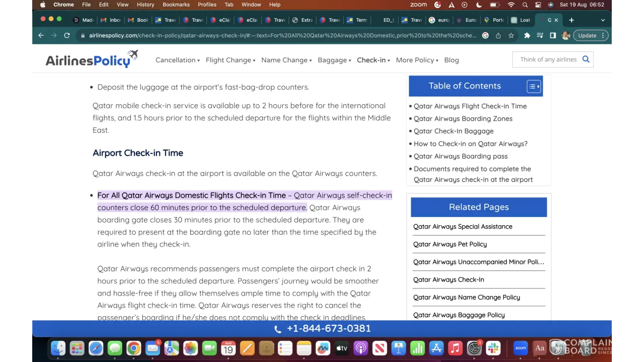Viewport: 644px width, 362px height.
Task: Open the Bookmarks menu in menu bar
Action: [x=176, y=5]
